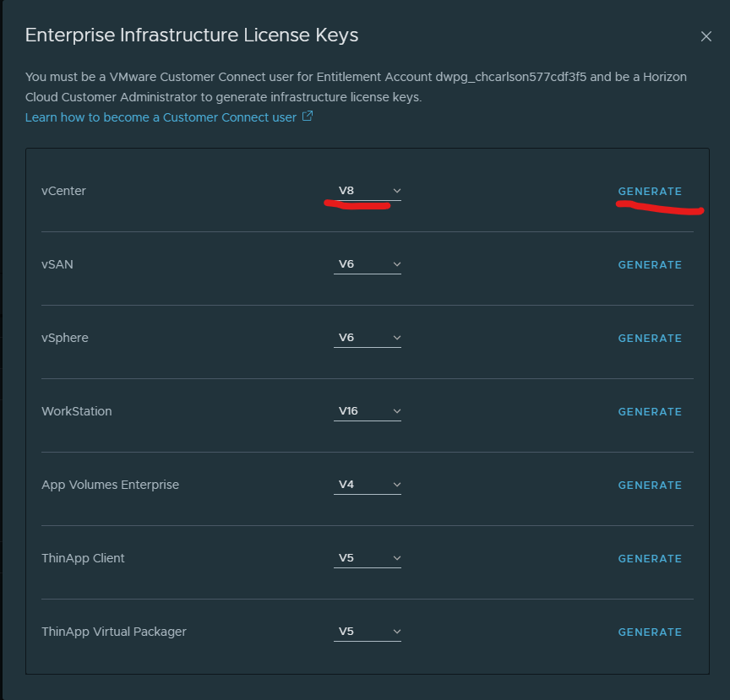The height and width of the screenshot is (700, 730).
Task: Click the ThinApp Client label
Action: (x=83, y=558)
